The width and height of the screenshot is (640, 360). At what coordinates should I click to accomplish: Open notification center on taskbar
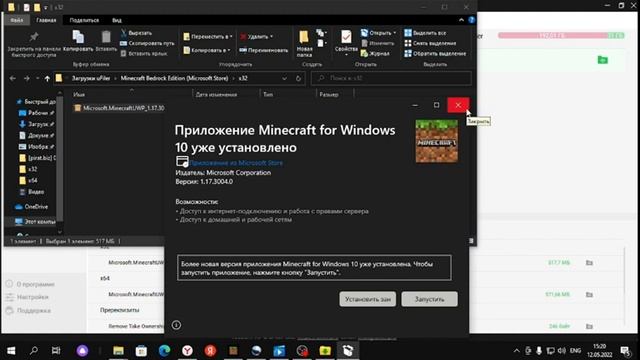point(624,351)
